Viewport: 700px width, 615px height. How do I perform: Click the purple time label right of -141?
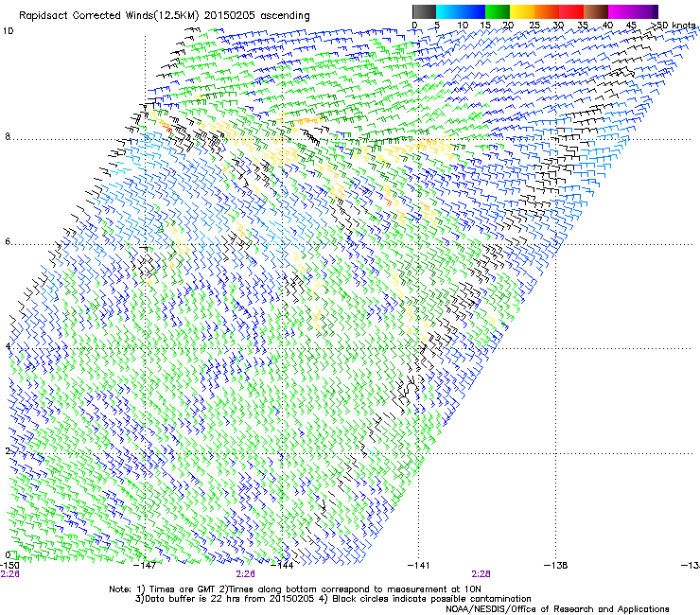tap(481, 574)
